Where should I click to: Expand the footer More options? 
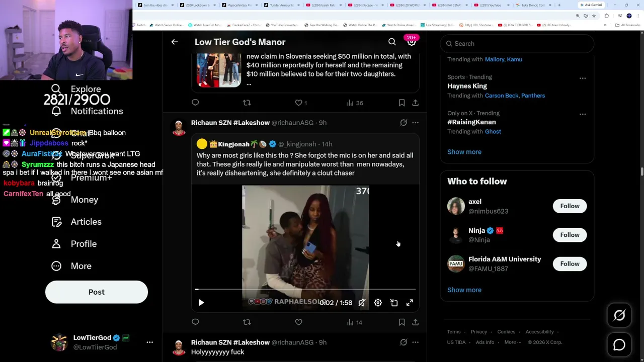(x=513, y=342)
